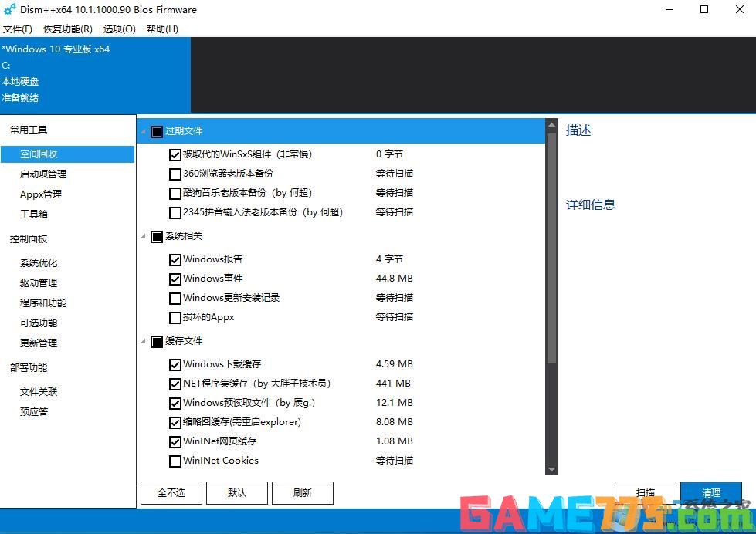Click the 1.08 MB size value
Viewport: 756px width, 534px height.
click(394, 441)
